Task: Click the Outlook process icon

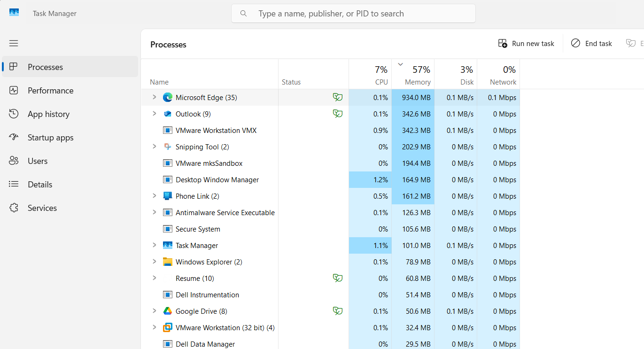Action: coord(168,114)
